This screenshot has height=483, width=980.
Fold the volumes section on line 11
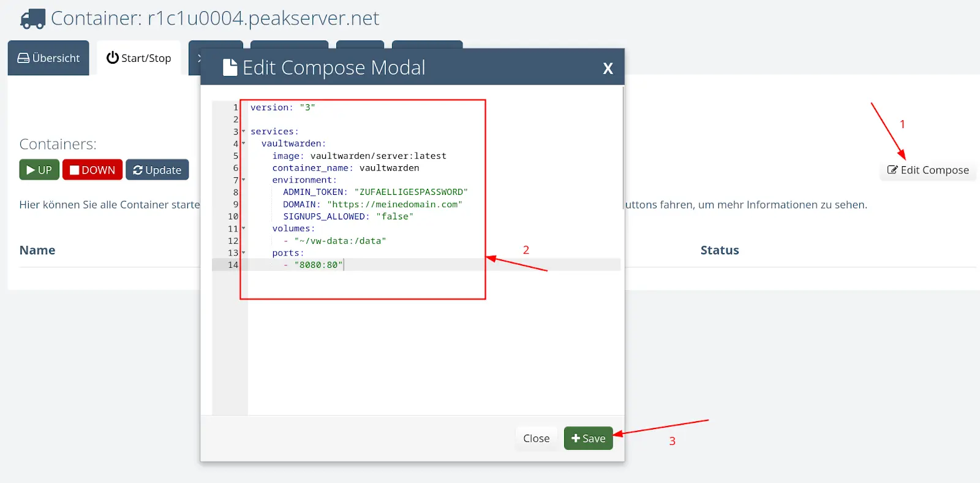[243, 228]
